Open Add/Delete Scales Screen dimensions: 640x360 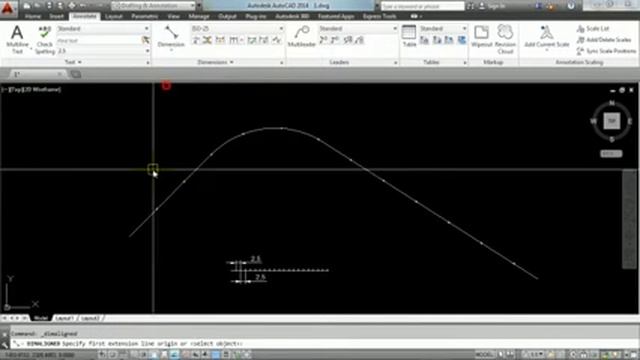[604, 40]
